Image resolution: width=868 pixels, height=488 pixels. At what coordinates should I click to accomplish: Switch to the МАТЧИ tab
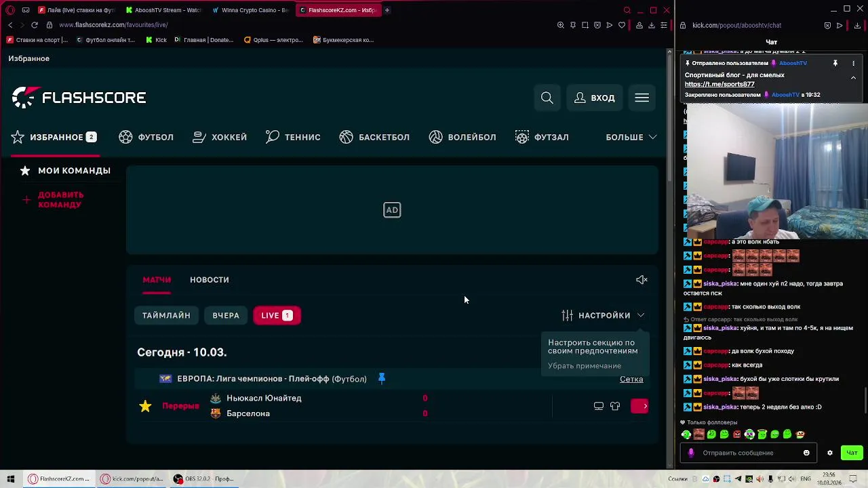click(x=157, y=279)
